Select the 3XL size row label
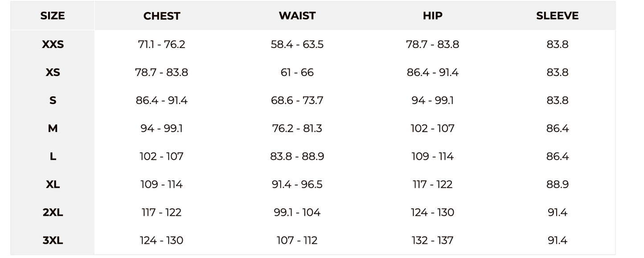The image size is (644, 258). (x=53, y=241)
